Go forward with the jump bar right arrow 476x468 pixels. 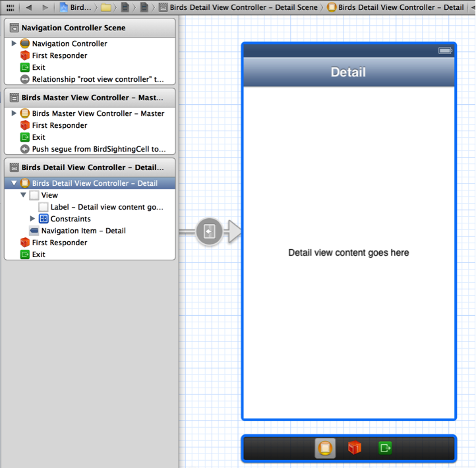(x=45, y=7)
